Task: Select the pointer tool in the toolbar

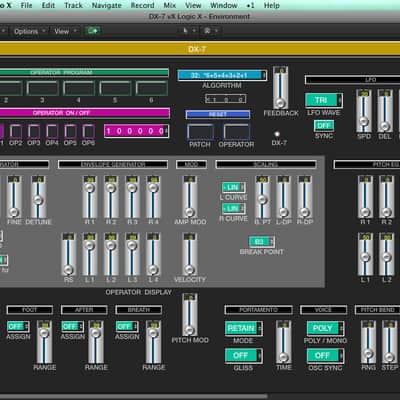Action: click(185, 31)
